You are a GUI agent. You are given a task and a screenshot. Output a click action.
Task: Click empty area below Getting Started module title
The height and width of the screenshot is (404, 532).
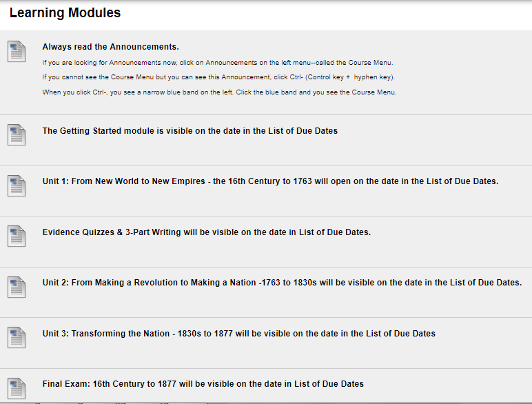272,151
